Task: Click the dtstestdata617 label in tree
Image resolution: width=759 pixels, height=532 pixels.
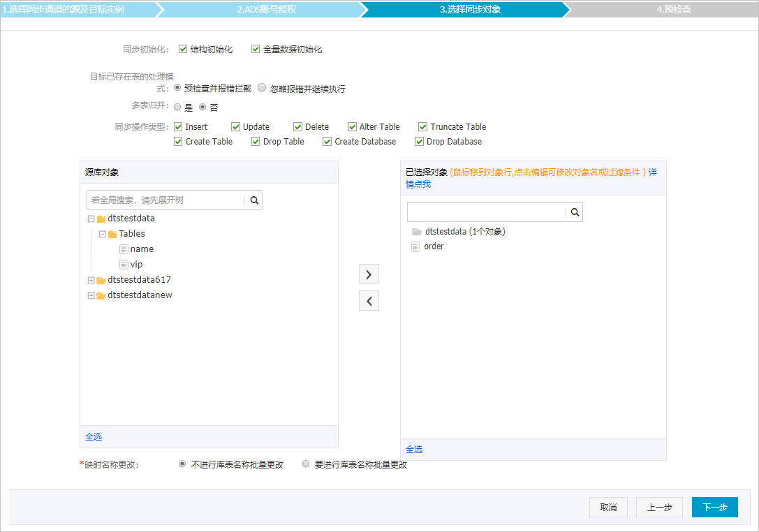Action: (x=139, y=280)
